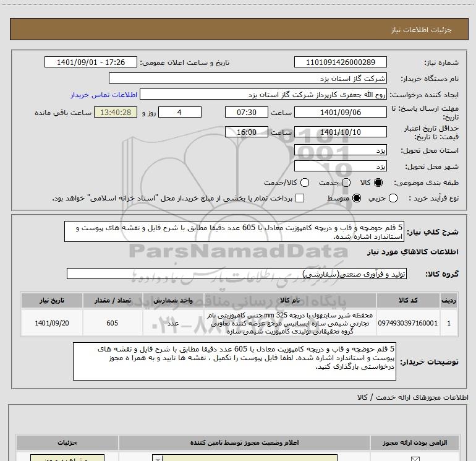Image resolution: width=476 pixels, height=461 pixels.
Task: Toggle Islamic treasury bonds payment checkbox
Action: pyautogui.click(x=300, y=198)
